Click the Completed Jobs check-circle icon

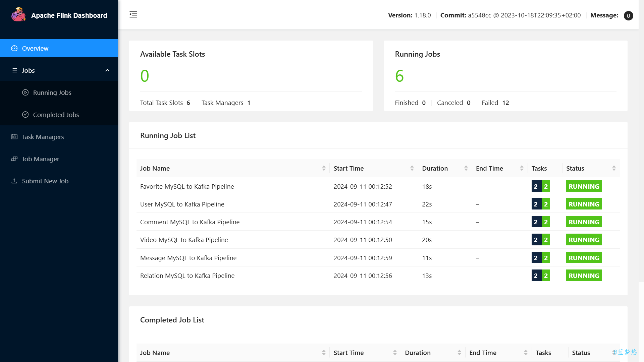click(x=25, y=115)
